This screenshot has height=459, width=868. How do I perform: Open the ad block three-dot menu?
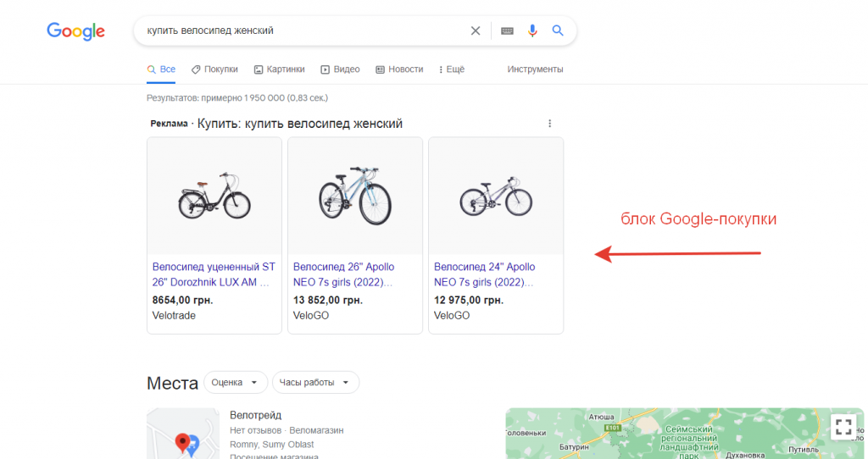tap(549, 124)
